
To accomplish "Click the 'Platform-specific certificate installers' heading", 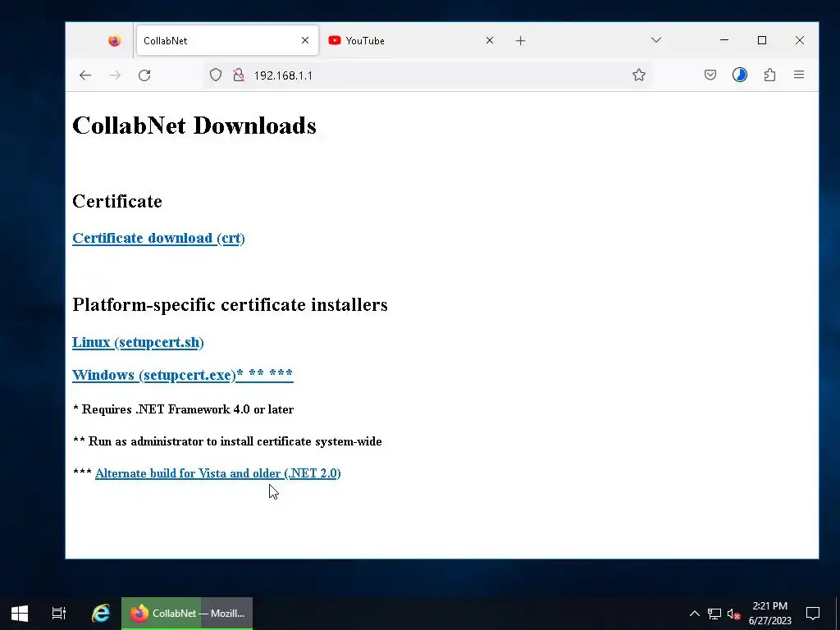I will coord(230,304).
